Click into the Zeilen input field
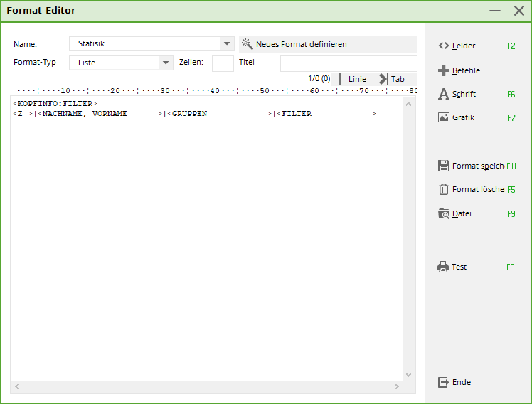 [x=223, y=63]
